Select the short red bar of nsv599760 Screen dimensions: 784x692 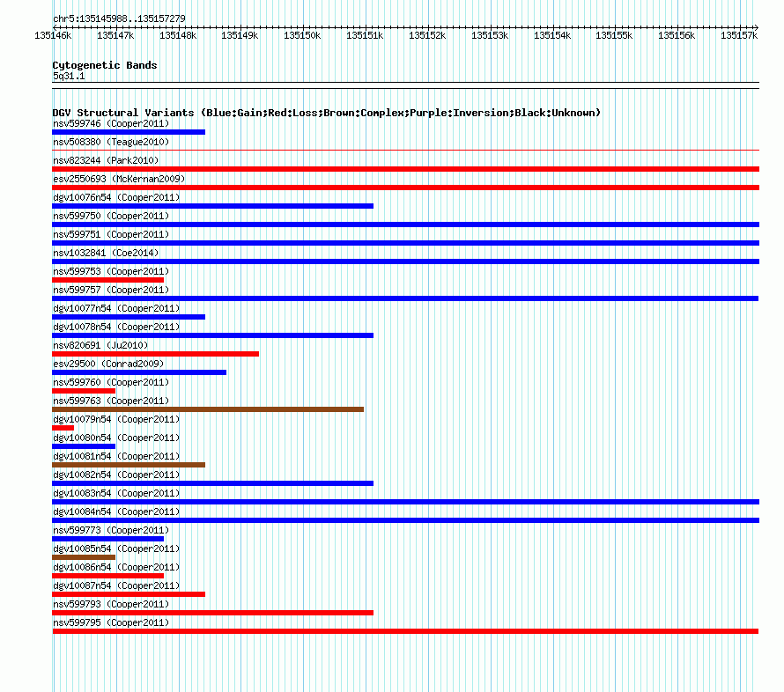pyautogui.click(x=84, y=391)
